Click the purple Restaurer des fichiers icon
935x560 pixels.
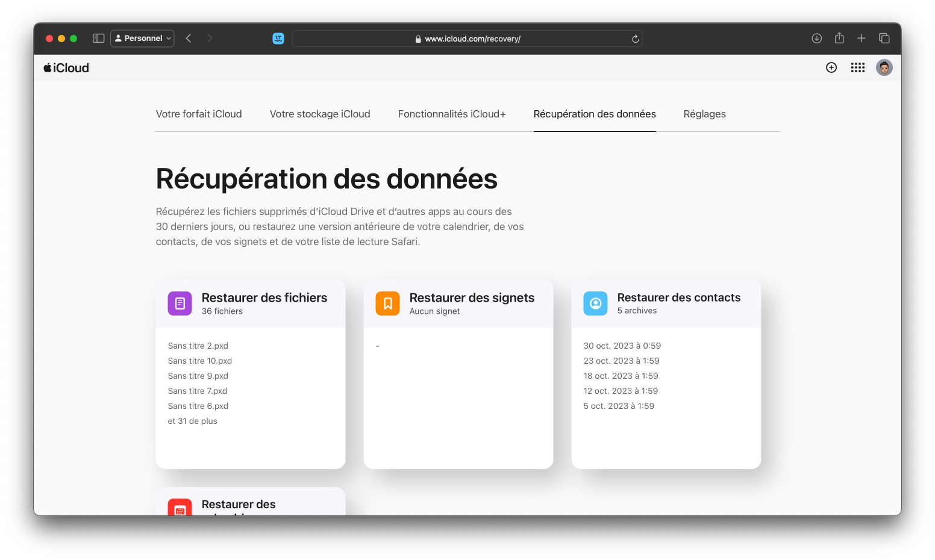click(x=180, y=303)
